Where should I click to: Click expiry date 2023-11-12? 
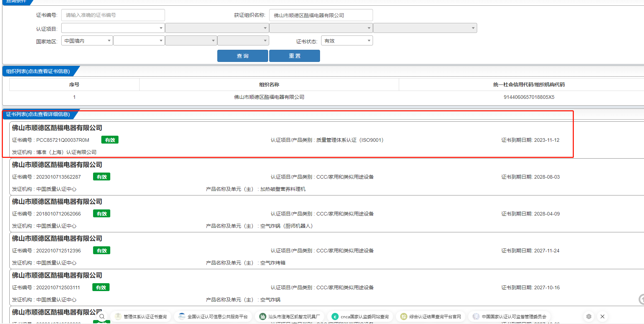[x=547, y=140]
